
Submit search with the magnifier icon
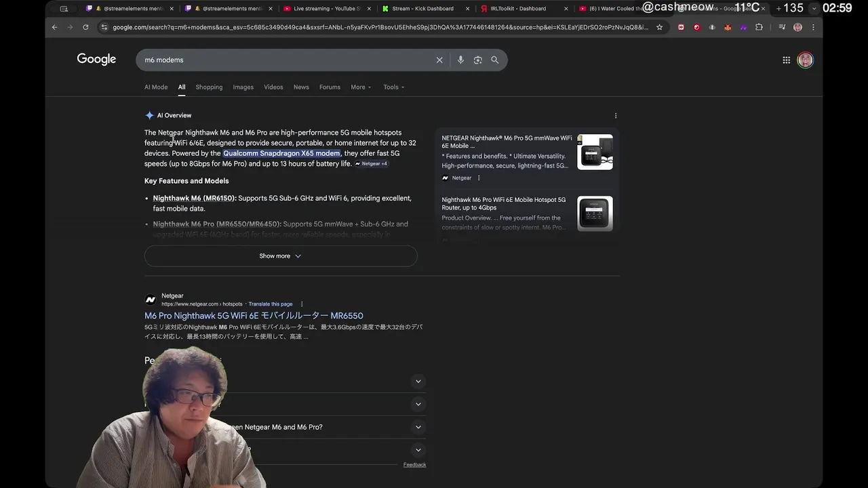pos(495,60)
